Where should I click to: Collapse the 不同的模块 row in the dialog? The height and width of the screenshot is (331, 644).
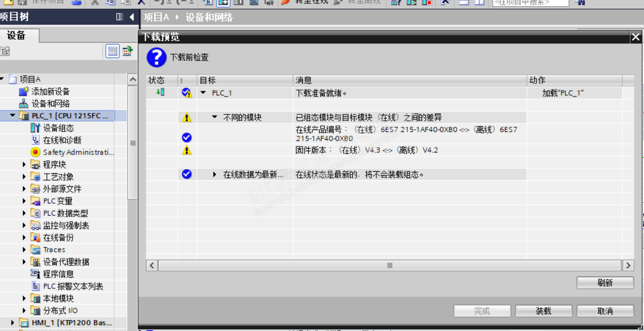tap(215, 117)
